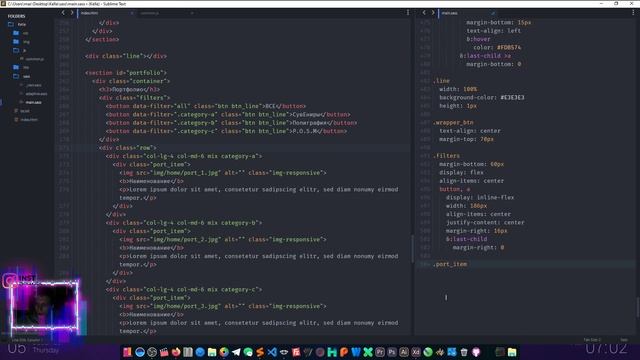This screenshot has height=360, width=640.
Task: Open main.sass file in sidebar
Action: tap(33, 102)
